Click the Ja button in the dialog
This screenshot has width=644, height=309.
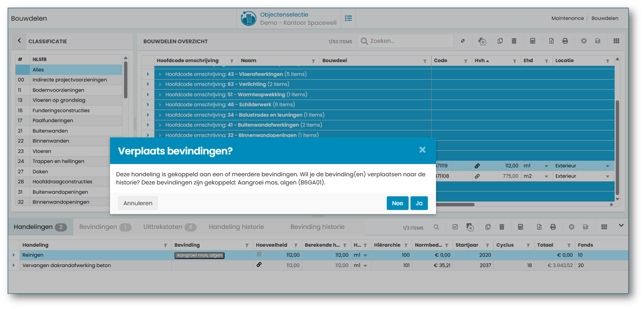pos(419,203)
